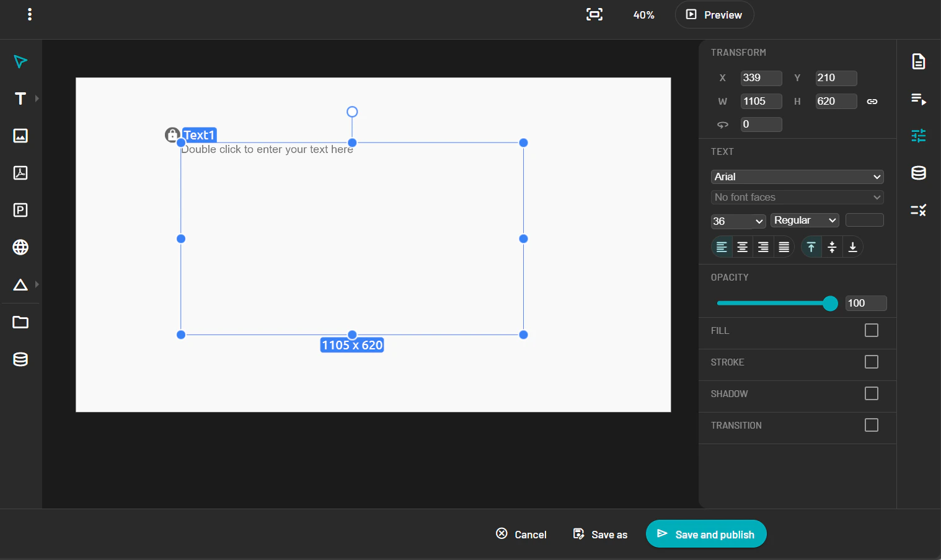The width and height of the screenshot is (941, 560).
Task: Expand the shape tool submenu arrow
Action: click(x=37, y=284)
